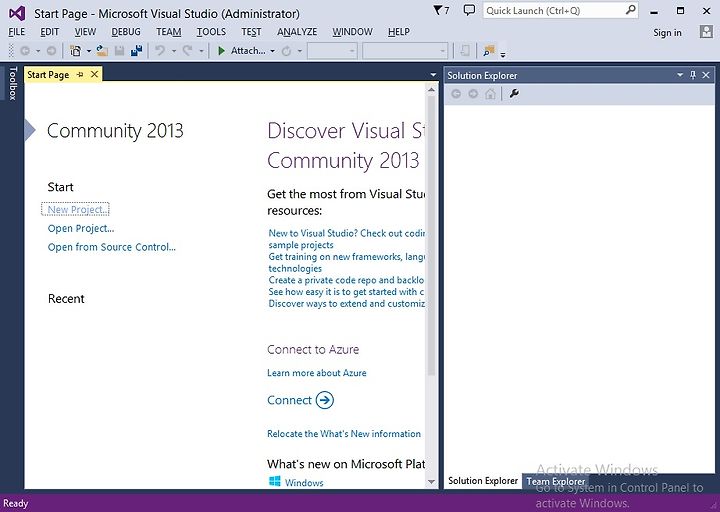
Task: Open the Solution Configurations combo box
Action: pos(332,51)
